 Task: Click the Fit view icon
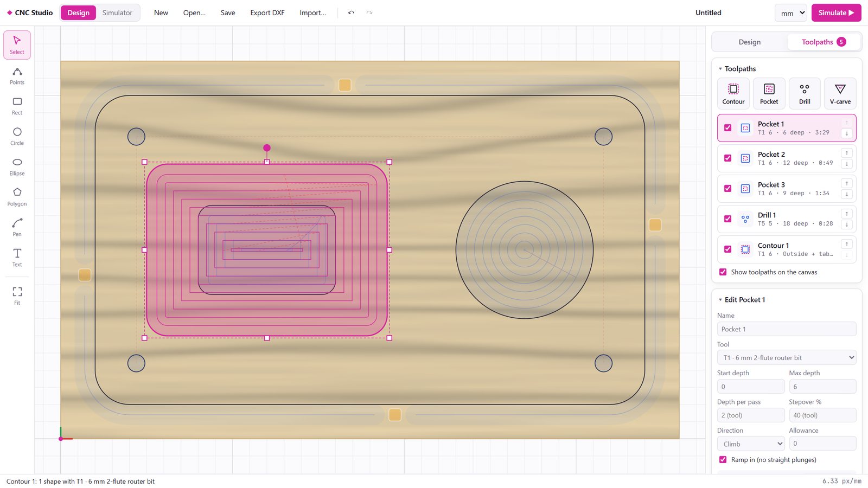click(x=17, y=296)
